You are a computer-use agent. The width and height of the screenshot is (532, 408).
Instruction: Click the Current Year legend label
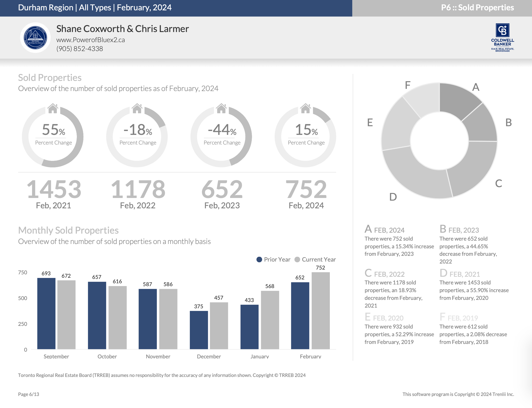tap(319, 259)
